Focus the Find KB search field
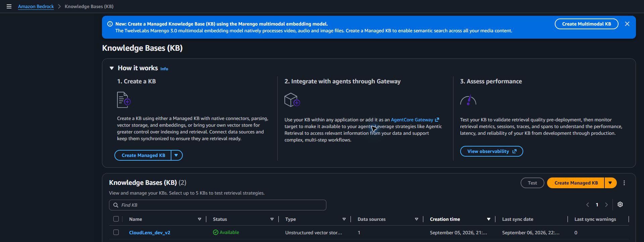644x242 pixels. pos(217,205)
